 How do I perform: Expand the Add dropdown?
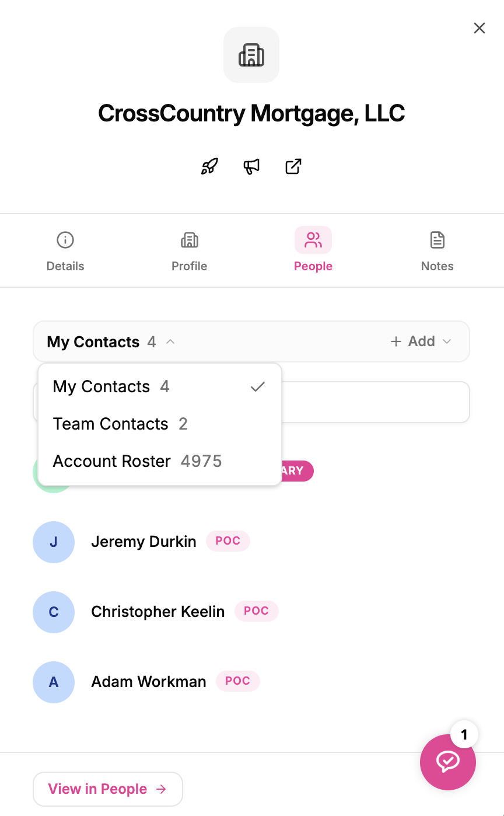[x=421, y=341]
